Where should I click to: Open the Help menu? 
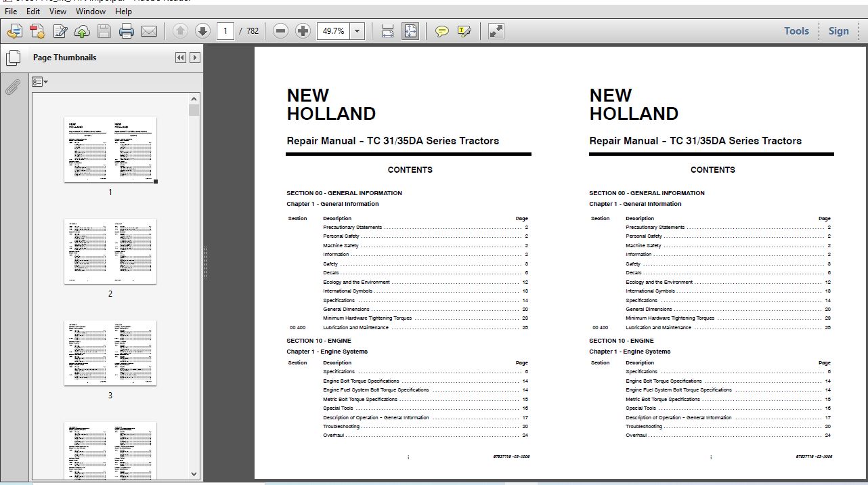pyautogui.click(x=123, y=12)
